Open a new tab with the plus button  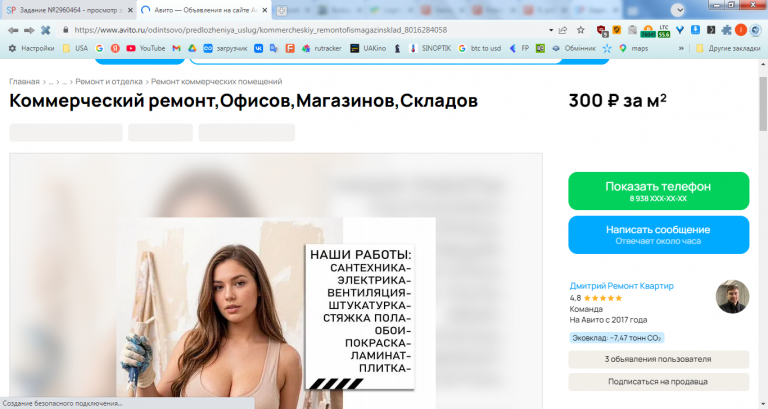pos(281,10)
